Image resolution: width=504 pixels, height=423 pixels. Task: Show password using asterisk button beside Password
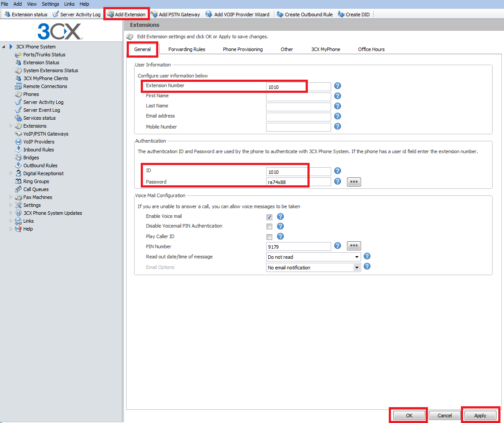354,182
